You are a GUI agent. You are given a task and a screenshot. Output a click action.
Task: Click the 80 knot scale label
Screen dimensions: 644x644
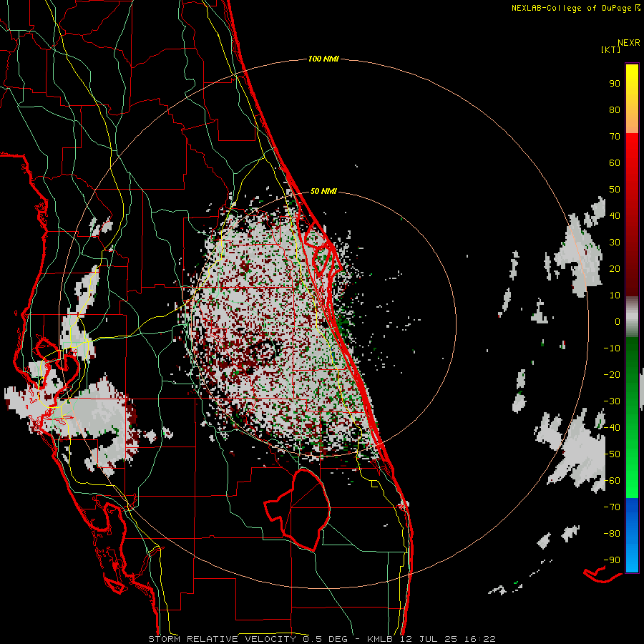(615, 109)
